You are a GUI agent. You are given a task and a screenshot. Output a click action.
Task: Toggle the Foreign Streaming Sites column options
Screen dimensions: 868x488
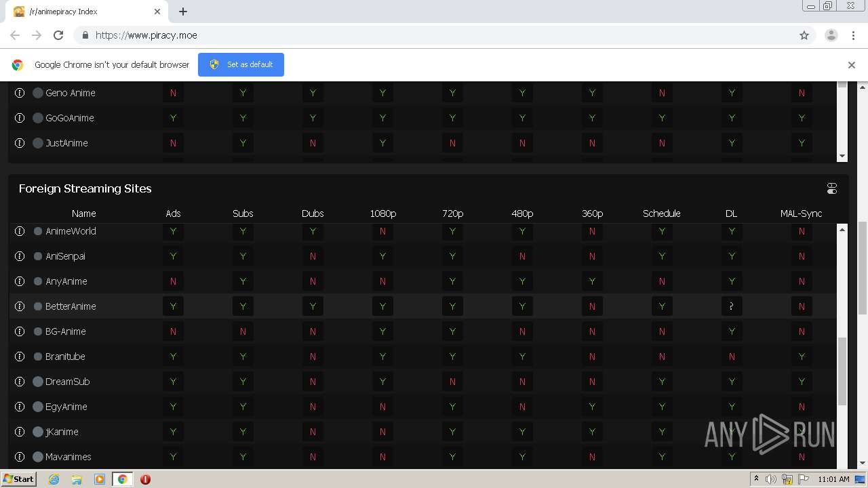(832, 188)
